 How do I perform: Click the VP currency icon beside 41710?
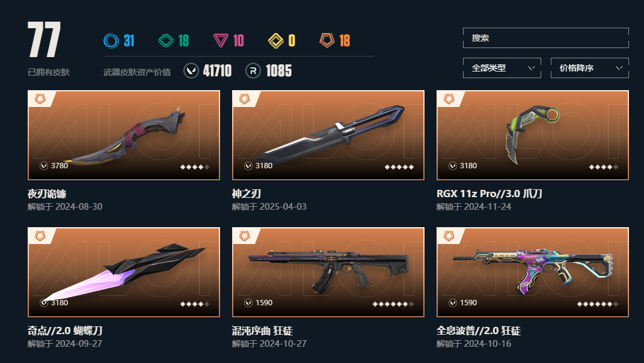[x=191, y=71]
